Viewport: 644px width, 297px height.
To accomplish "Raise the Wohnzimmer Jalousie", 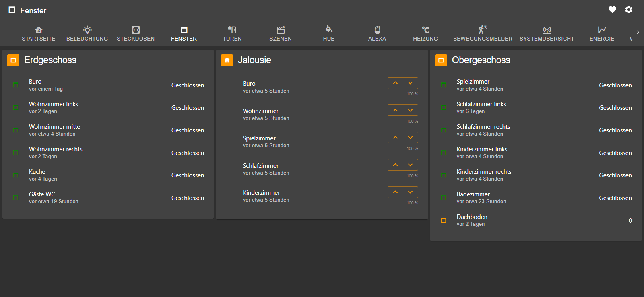I will click(395, 110).
